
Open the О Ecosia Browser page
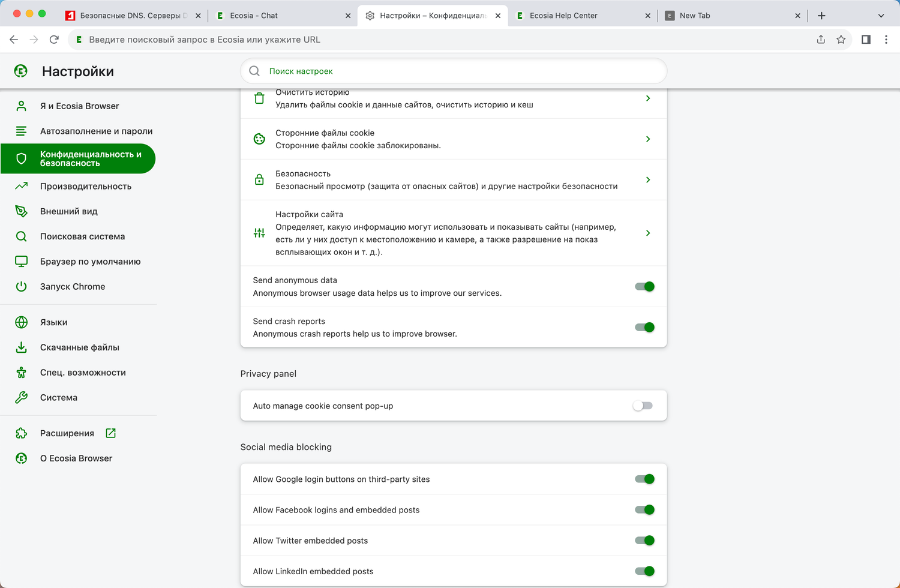tap(76, 458)
